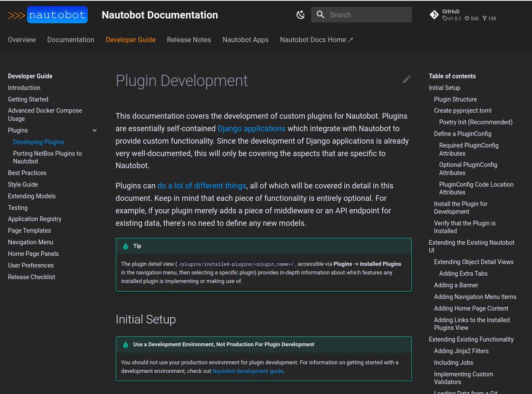Screen dimensions: 532x394
Task: Open the GitHub repository via its icon
Action: point(434,14)
